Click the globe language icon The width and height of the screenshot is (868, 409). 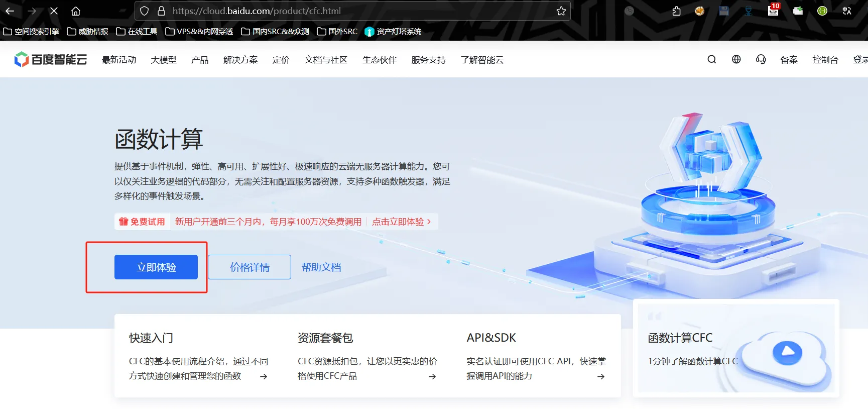(736, 59)
